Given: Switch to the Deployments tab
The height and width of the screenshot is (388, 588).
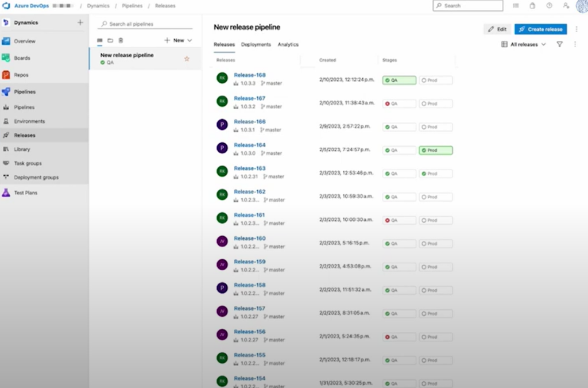Looking at the screenshot, I should click(x=256, y=44).
